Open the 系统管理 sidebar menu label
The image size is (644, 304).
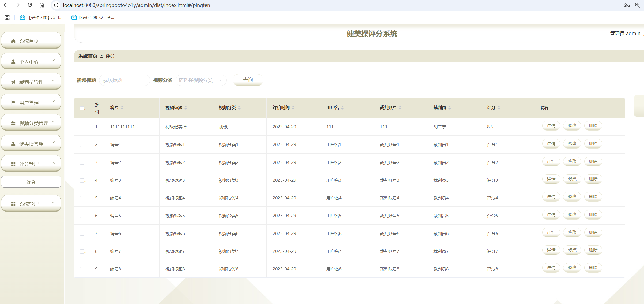(29, 204)
